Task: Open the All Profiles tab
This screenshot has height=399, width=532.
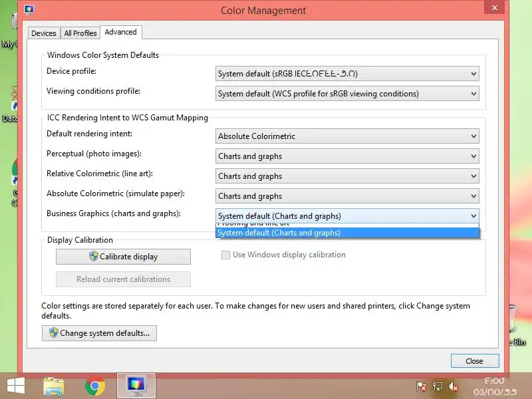Action: coord(80,33)
